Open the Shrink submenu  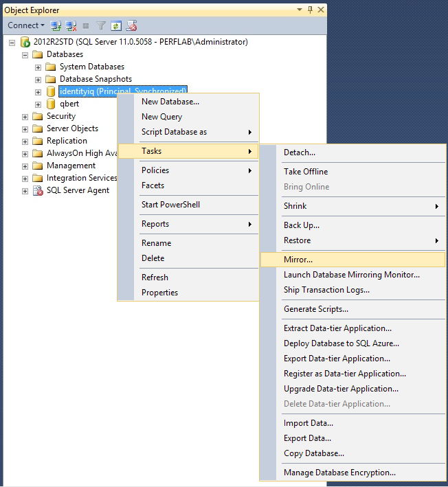pos(353,206)
